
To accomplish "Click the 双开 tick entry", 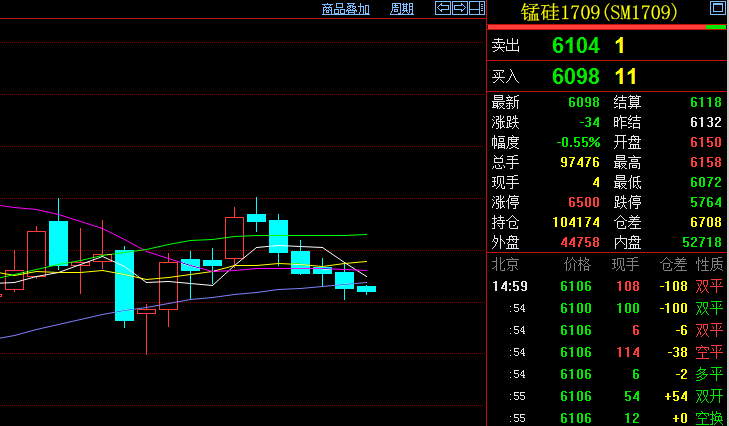I will click(x=709, y=396).
